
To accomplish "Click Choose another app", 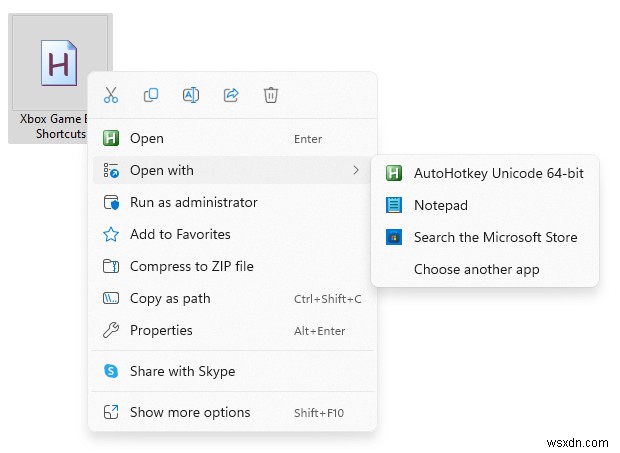I will (485, 269).
